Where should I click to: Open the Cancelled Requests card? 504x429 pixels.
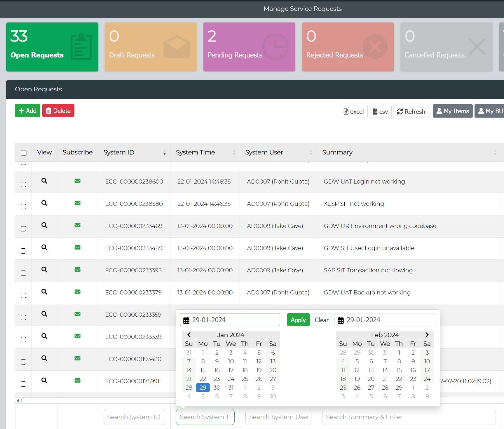click(447, 47)
